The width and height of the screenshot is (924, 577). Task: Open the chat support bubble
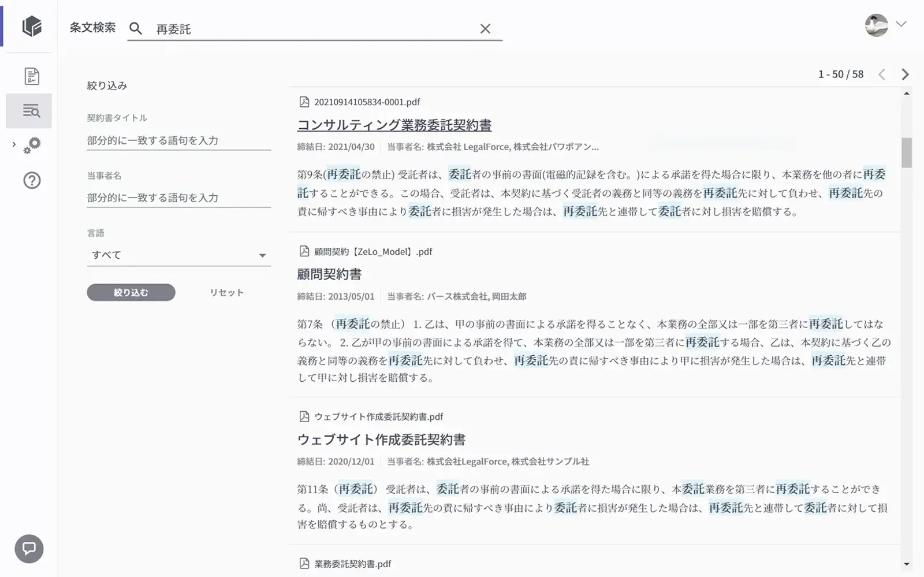pyautogui.click(x=29, y=548)
